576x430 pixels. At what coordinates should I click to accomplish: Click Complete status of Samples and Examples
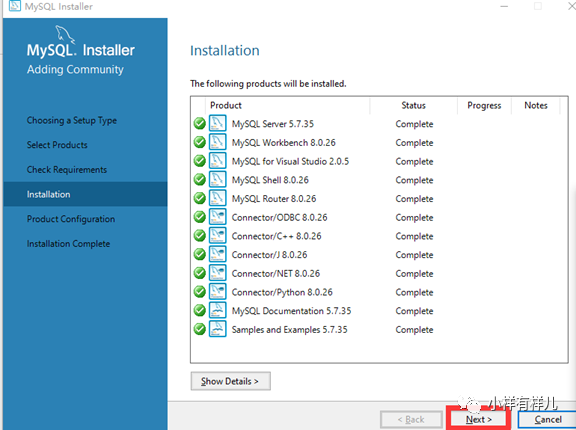(414, 330)
